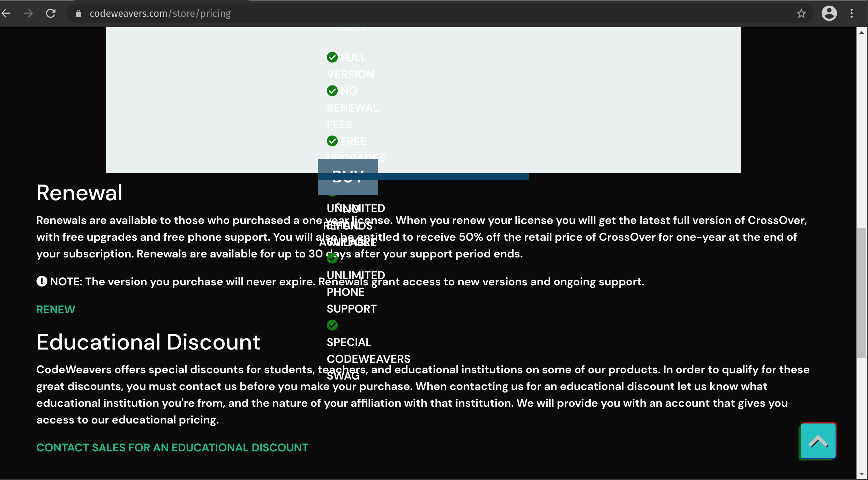
Task: Click the BUY button
Action: (x=347, y=177)
